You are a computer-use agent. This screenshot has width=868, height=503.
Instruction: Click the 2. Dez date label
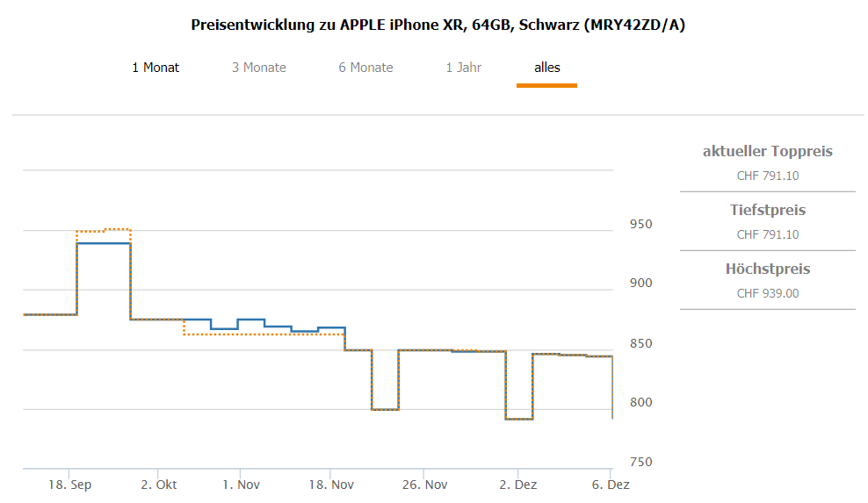(x=517, y=485)
